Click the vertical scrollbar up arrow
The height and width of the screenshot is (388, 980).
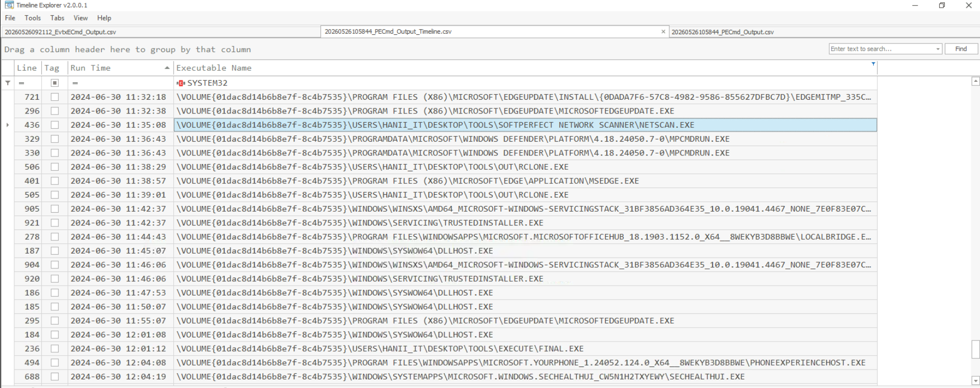pos(975,81)
